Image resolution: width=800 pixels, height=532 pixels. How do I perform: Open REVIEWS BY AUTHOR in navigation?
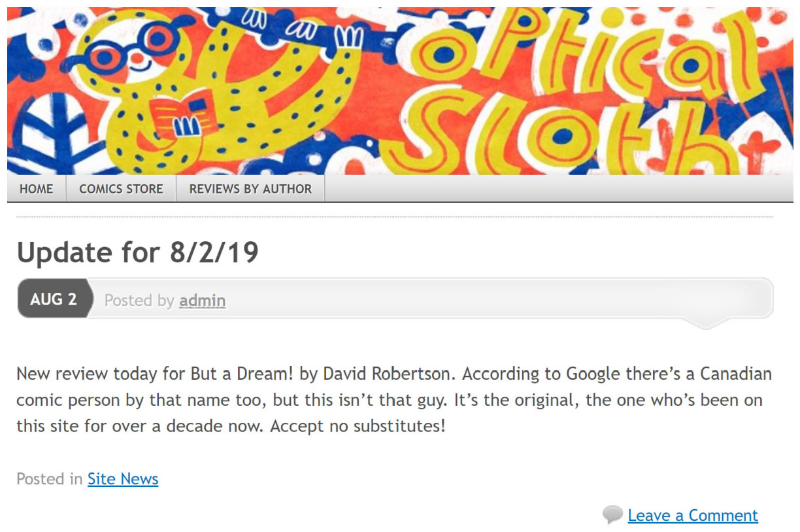pos(250,189)
